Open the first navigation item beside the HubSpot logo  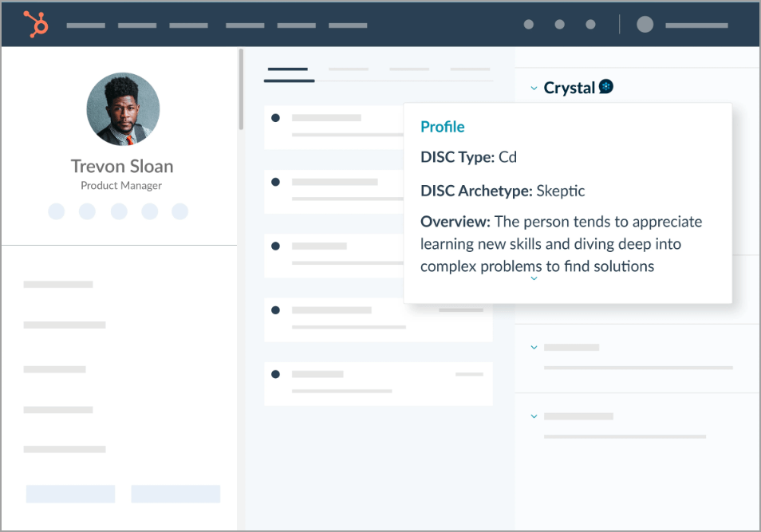[x=86, y=26]
